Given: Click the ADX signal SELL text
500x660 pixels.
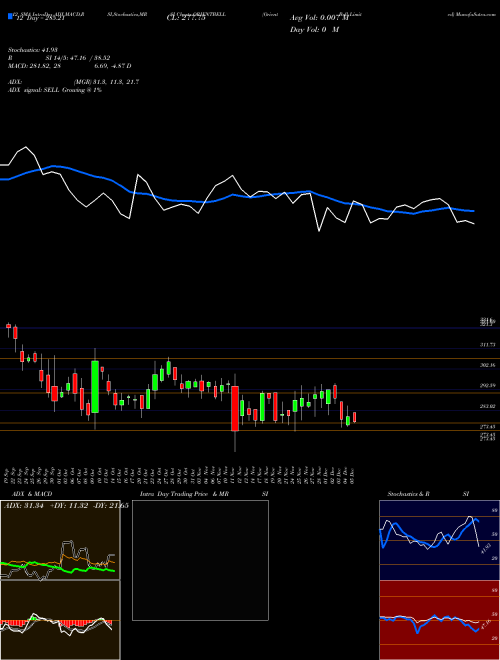Looking at the screenshot, I should coord(55,90).
